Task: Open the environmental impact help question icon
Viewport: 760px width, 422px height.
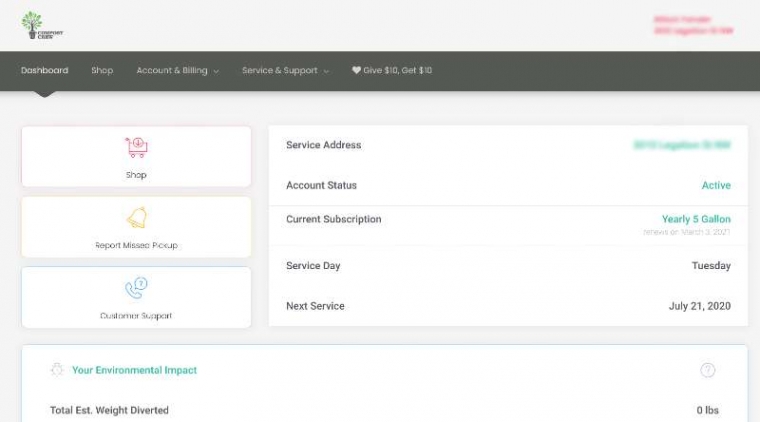Action: [x=707, y=370]
